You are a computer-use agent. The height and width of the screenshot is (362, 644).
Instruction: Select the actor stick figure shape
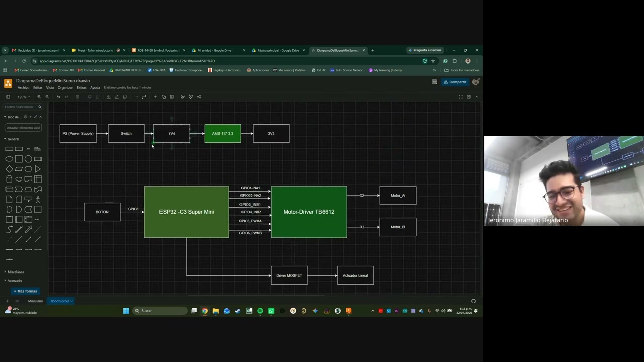tap(38, 199)
